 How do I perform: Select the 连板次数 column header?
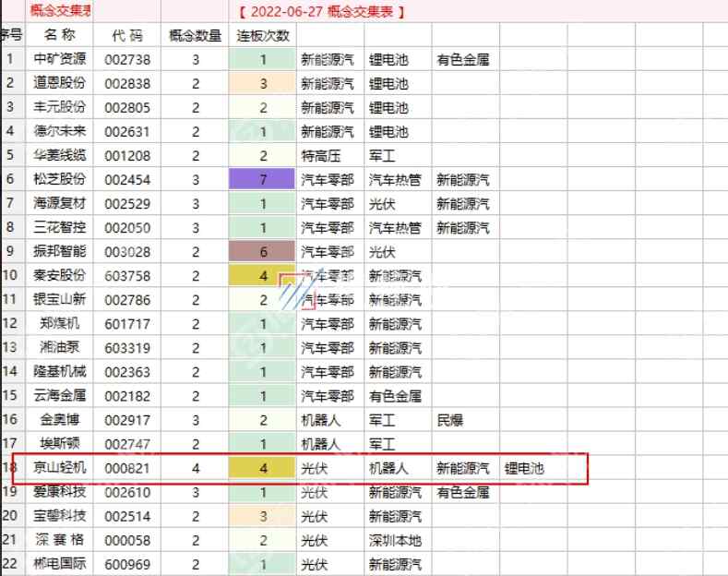click(263, 35)
